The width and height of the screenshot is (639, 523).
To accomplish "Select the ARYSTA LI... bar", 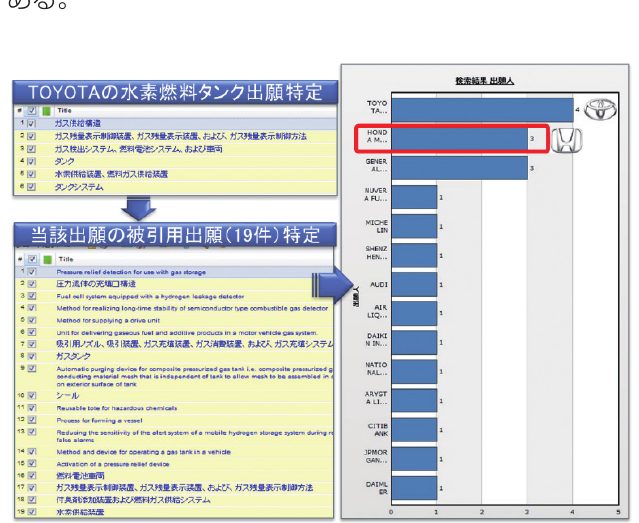I will tap(414, 401).
